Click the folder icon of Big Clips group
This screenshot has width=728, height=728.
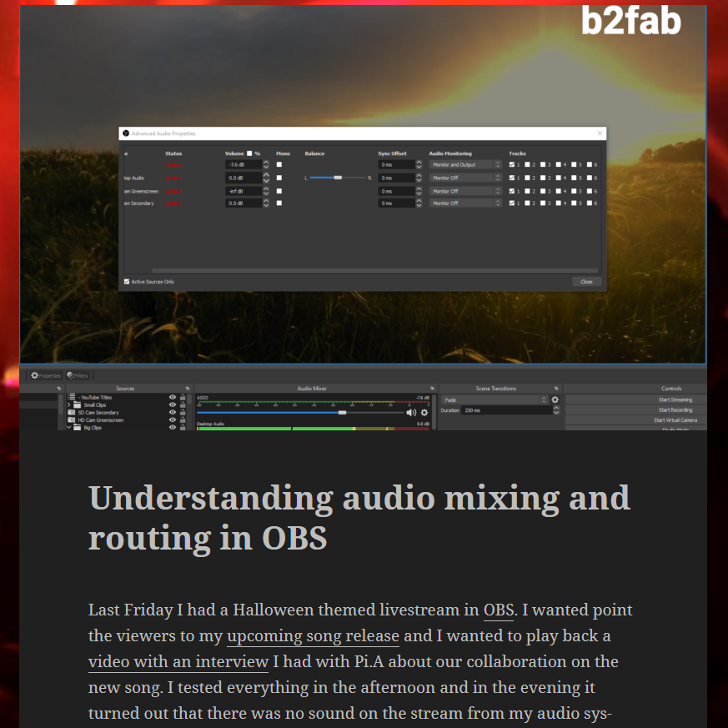pos(77,427)
